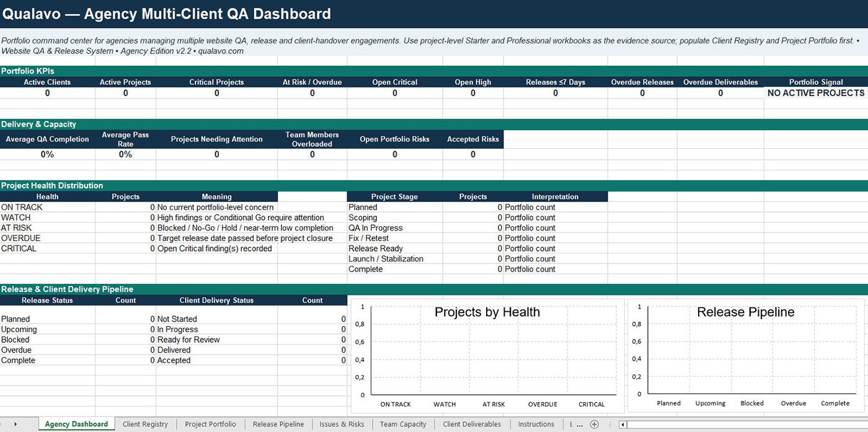Add a new sheet with the plus icon
868x432 pixels.
pyautogui.click(x=594, y=425)
